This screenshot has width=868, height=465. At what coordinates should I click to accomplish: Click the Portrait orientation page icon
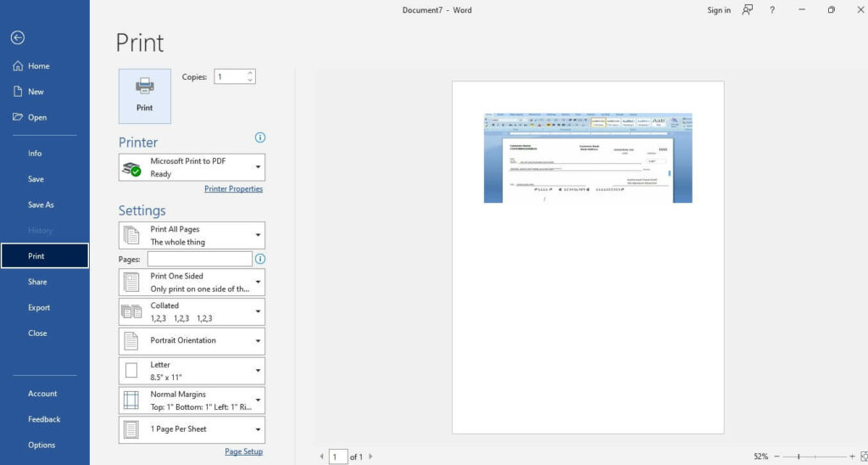pos(131,341)
